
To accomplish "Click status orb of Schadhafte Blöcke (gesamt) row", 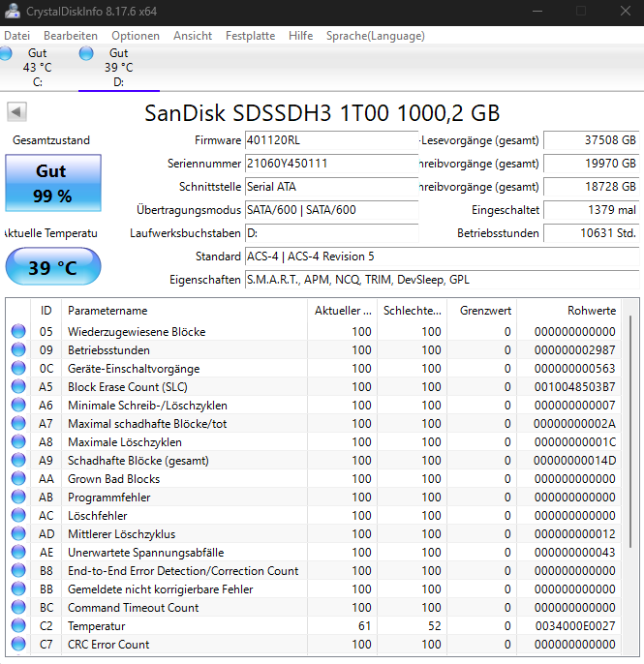I will click(18, 461).
